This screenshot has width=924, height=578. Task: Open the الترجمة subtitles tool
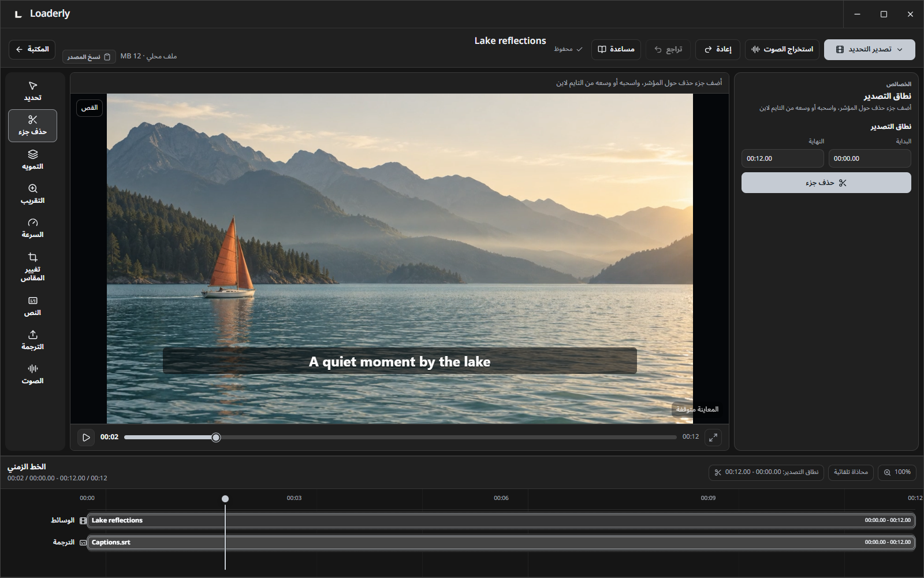pyautogui.click(x=32, y=340)
